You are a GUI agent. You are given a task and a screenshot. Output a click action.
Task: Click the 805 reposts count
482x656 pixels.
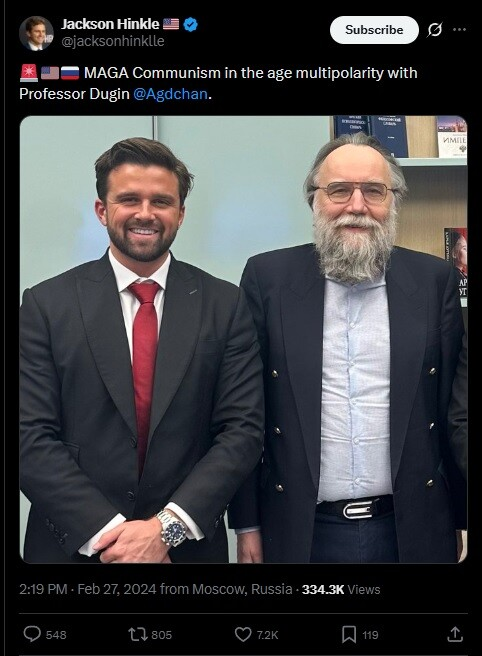(162, 635)
